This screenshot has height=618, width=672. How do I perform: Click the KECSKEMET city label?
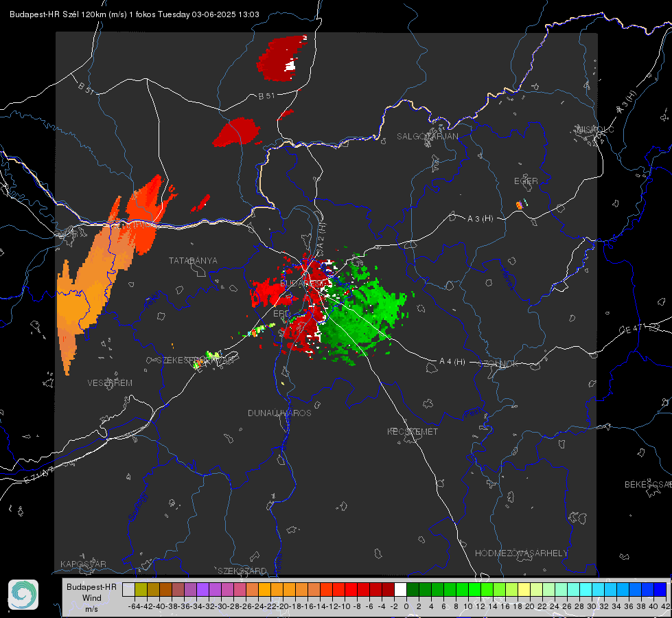[413, 431]
